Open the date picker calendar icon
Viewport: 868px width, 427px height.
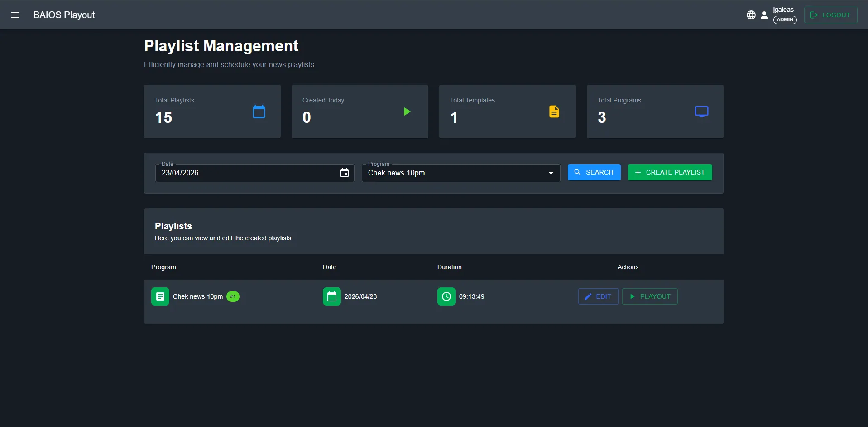[345, 173]
